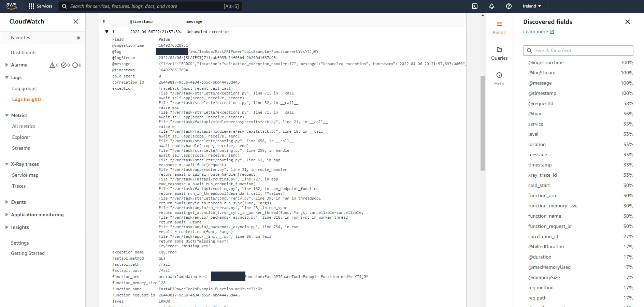Image resolution: width=644 pixels, height=307 pixels.
Task: Dismiss the Discovered fields panel
Action: [627, 21]
